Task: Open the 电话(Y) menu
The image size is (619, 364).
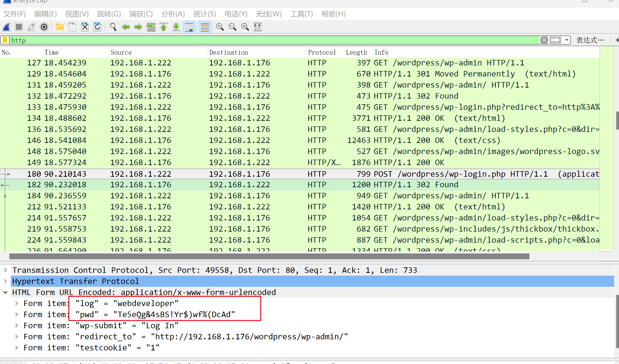Action: [236, 14]
